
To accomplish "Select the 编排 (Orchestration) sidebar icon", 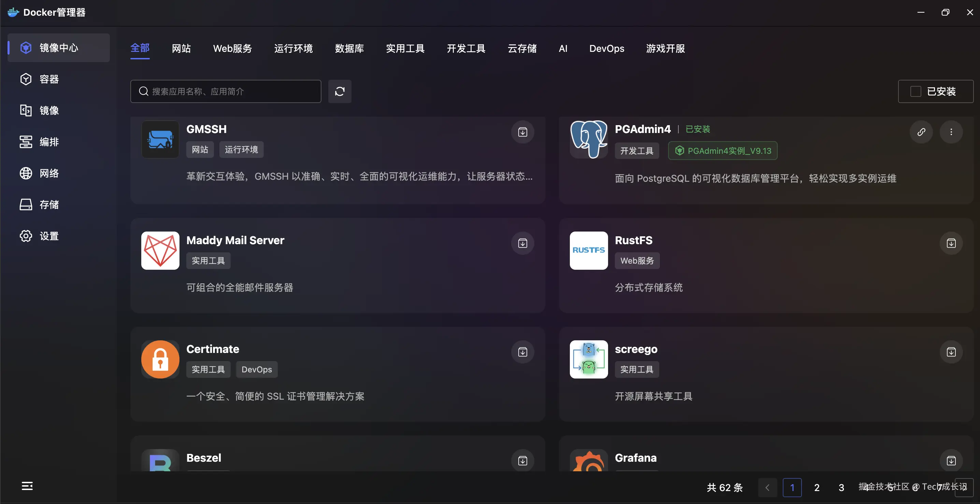I will (49, 142).
